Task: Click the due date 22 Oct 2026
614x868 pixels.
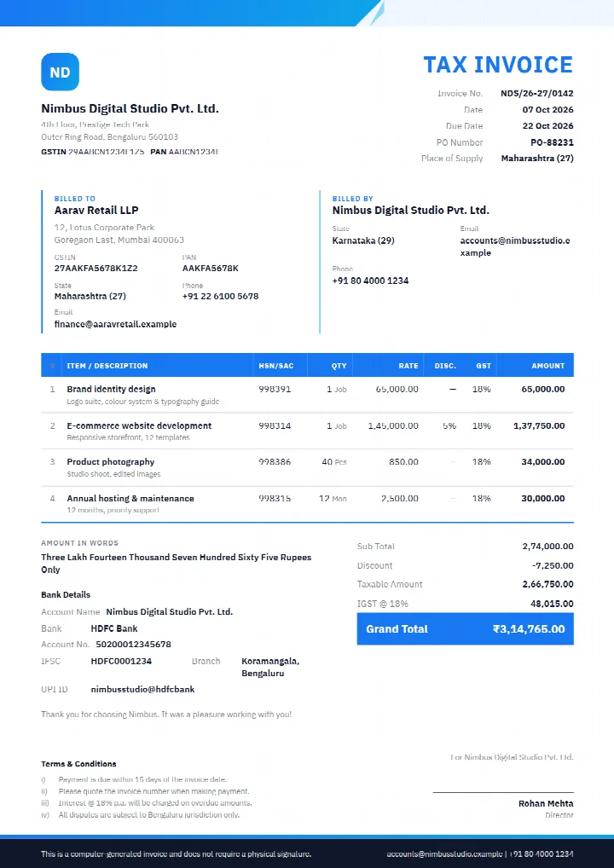Action: click(547, 125)
